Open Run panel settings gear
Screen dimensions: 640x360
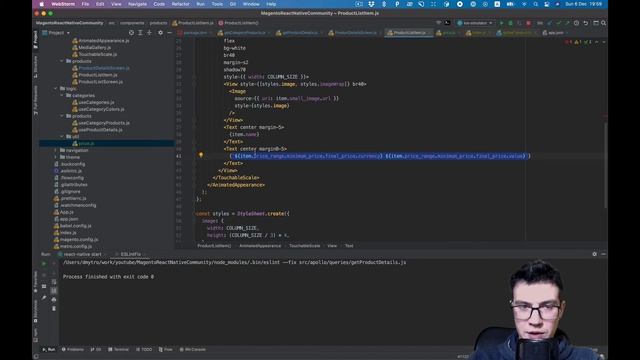click(594, 254)
